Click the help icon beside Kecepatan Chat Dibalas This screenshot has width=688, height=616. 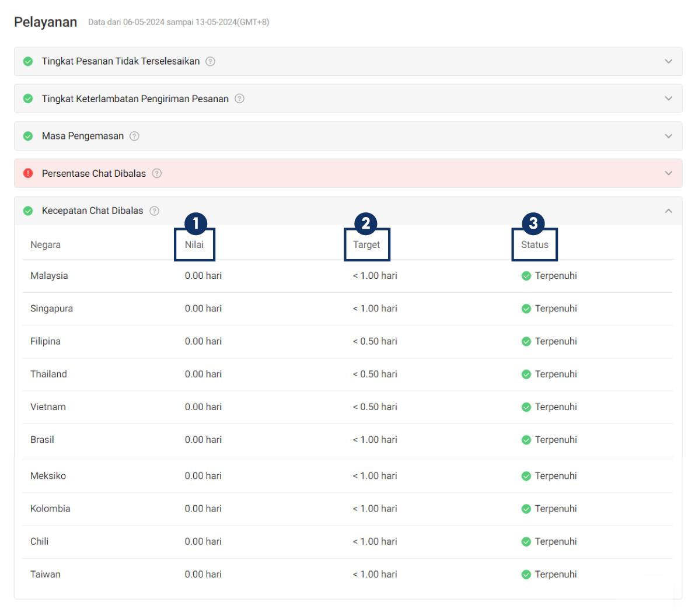154,211
